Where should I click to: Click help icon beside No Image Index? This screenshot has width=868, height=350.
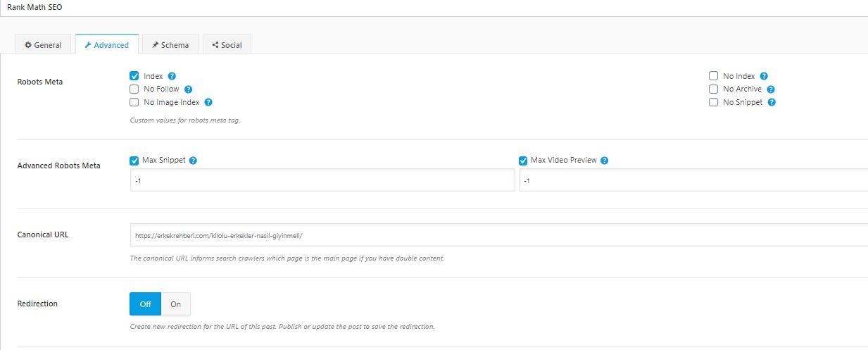point(208,102)
